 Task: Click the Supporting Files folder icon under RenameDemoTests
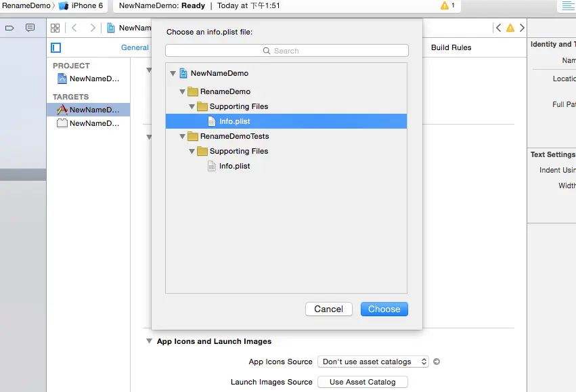(202, 152)
